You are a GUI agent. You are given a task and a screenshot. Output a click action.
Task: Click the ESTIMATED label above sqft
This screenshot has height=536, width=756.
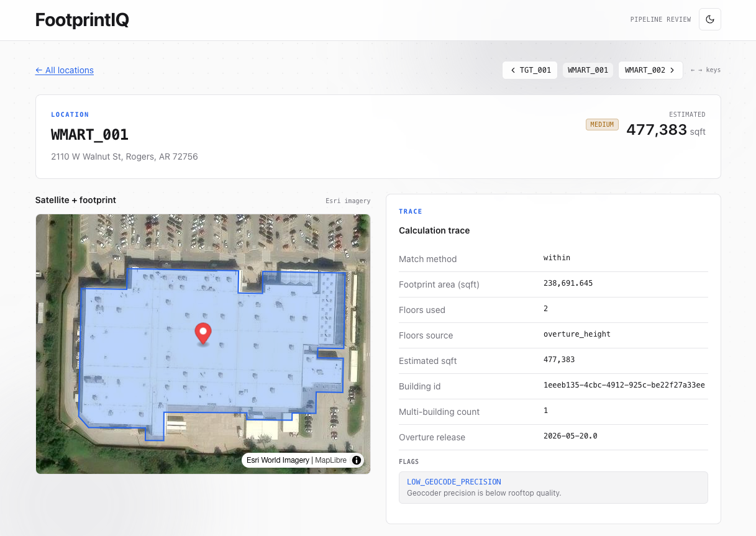687,115
